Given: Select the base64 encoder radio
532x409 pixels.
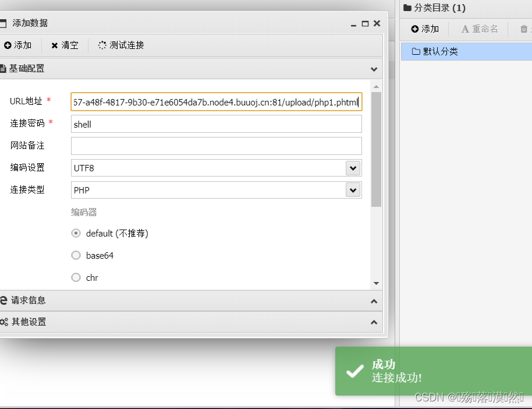Looking at the screenshot, I should pos(76,255).
